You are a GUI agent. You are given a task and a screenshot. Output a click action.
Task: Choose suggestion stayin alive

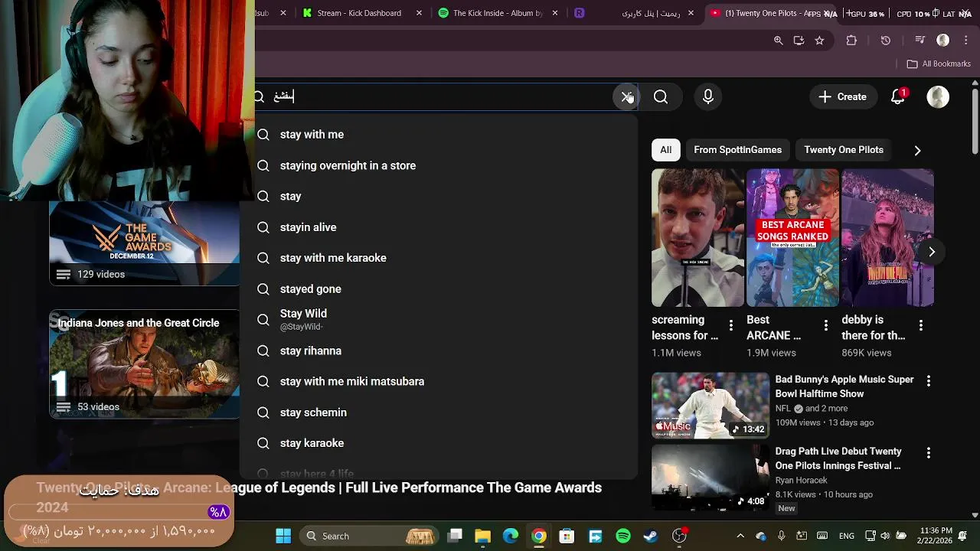439,227
